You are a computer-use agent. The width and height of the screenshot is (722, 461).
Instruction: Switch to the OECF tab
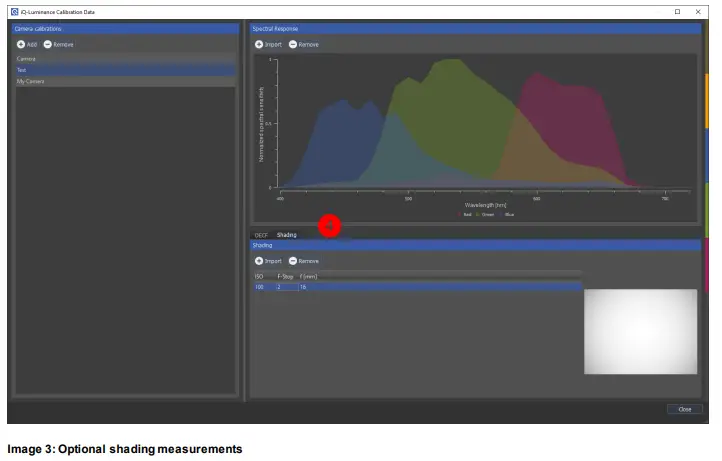[261, 235]
